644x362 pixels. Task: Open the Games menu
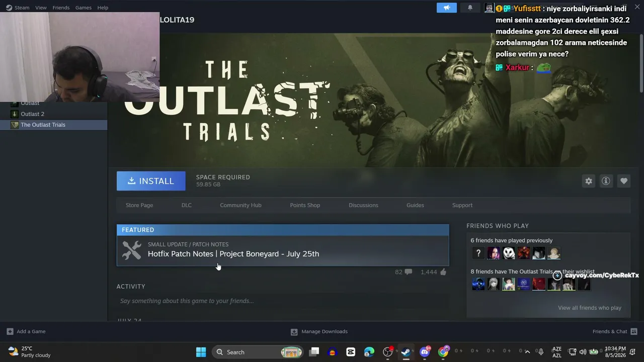point(84,8)
